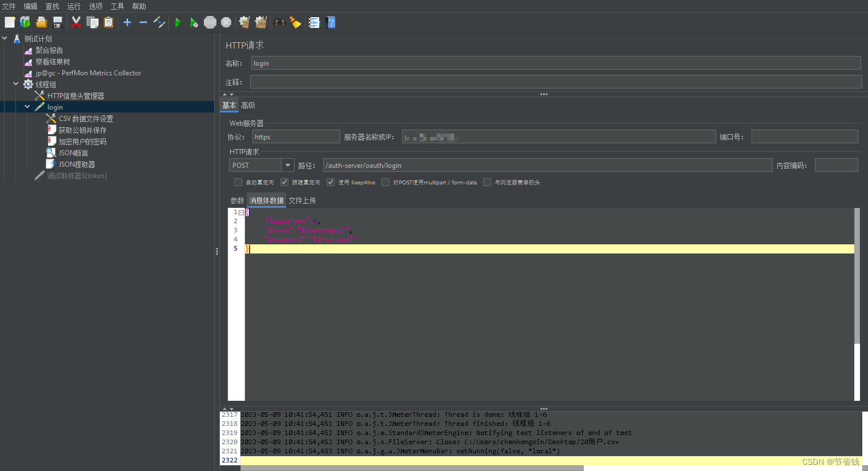Open the 帮助 menu
Viewport: 868px width, 471px height.
pos(139,6)
